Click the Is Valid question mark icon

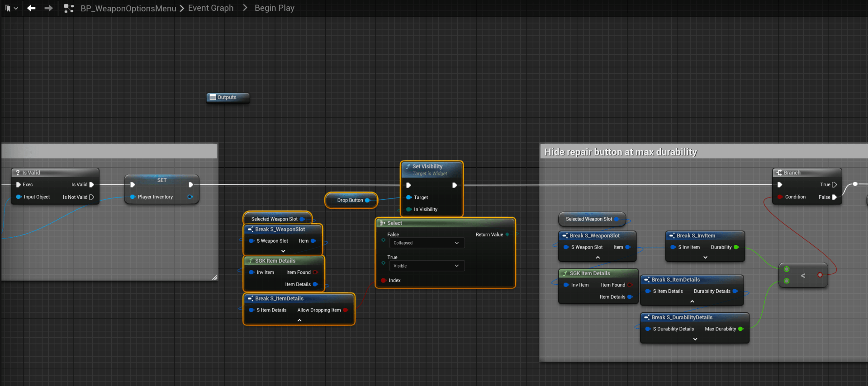[x=18, y=173]
